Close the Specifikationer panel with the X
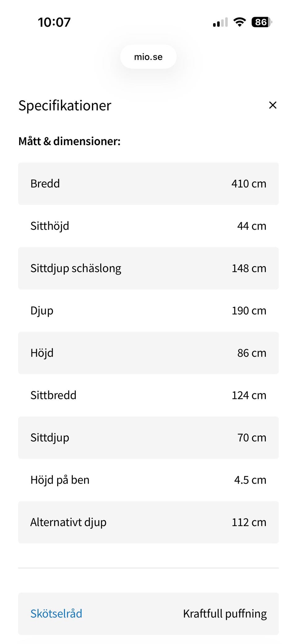 click(273, 105)
